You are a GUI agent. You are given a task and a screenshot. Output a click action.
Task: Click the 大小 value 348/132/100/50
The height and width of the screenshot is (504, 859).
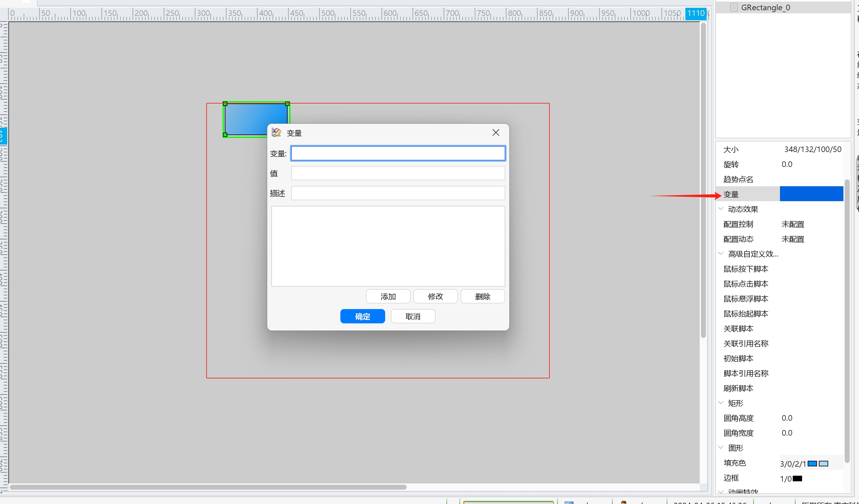point(813,149)
